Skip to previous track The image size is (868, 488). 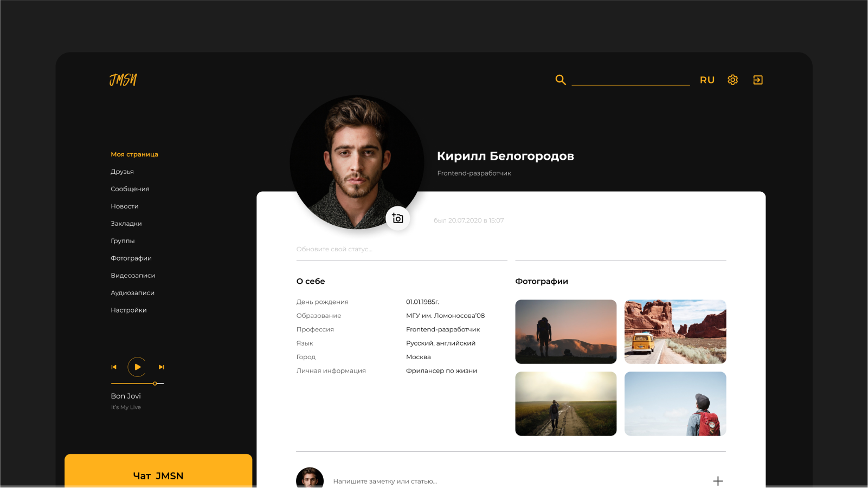[114, 367]
